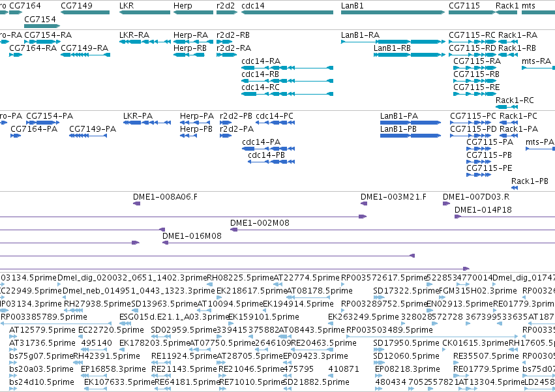Viewport: 555px width, 392px height.
Task: Select the cdc14-RA transcript
Action: [287, 68]
